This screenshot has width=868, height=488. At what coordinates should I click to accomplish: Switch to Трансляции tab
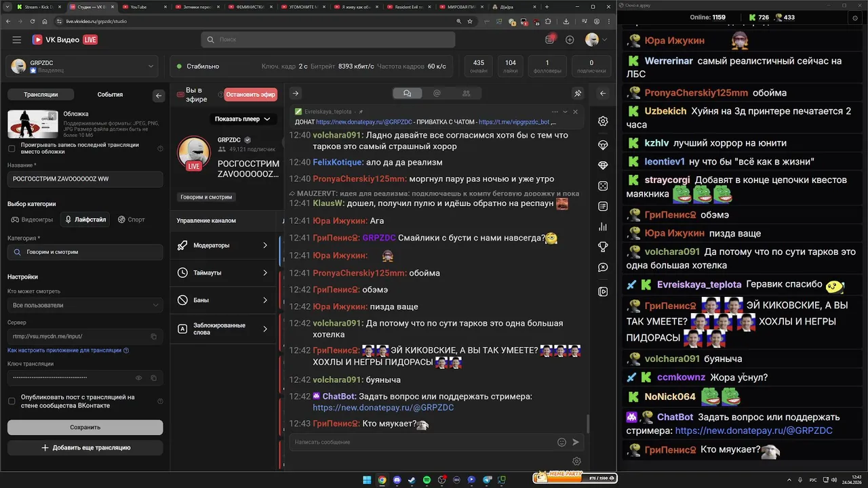point(41,95)
